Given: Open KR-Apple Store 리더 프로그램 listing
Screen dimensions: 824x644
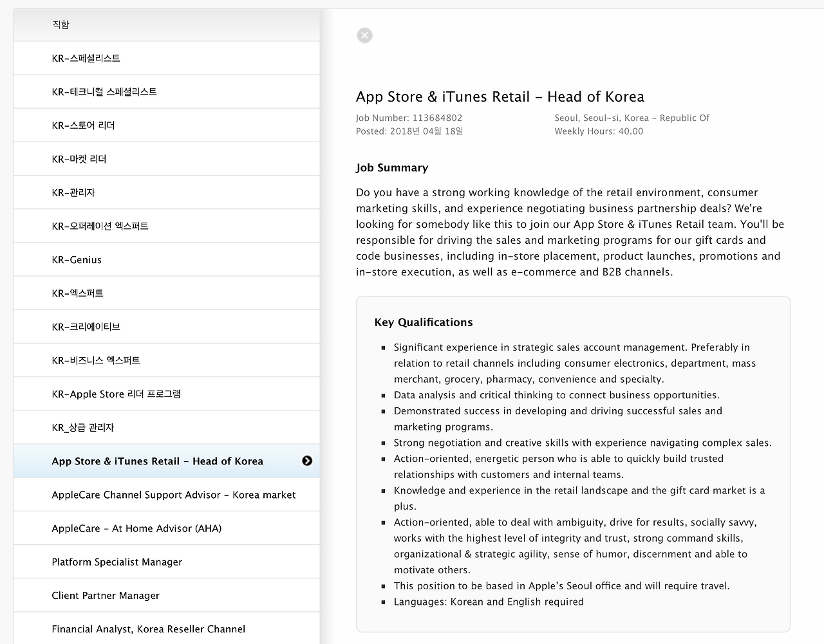Looking at the screenshot, I should 117,394.
